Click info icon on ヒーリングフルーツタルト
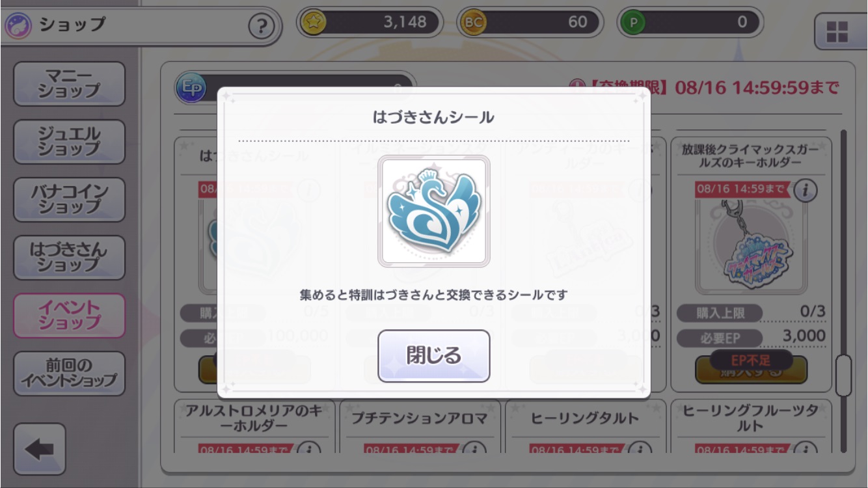The width and height of the screenshot is (868, 488). (x=806, y=448)
